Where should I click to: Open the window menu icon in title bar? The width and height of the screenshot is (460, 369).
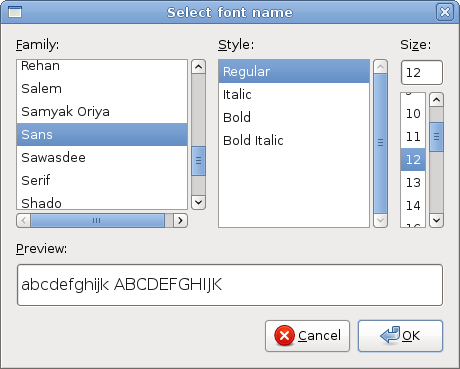click(15, 12)
